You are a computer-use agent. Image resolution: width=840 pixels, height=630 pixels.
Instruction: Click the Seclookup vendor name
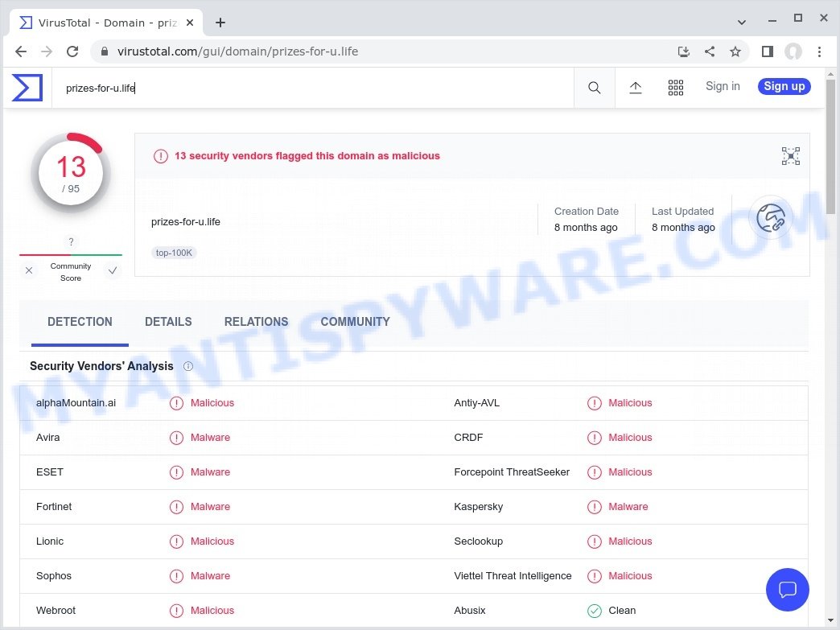pos(479,541)
